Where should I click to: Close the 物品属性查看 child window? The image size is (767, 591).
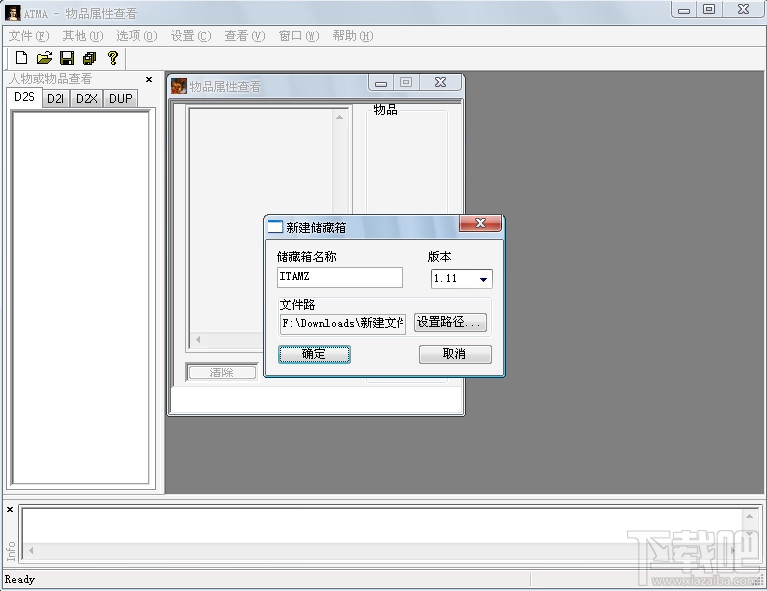click(x=440, y=83)
